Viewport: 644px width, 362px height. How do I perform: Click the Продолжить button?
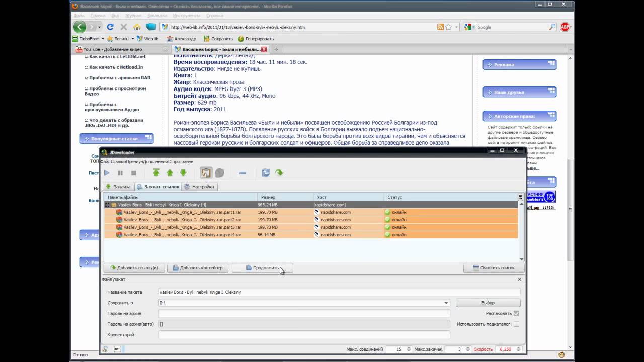coord(262,268)
